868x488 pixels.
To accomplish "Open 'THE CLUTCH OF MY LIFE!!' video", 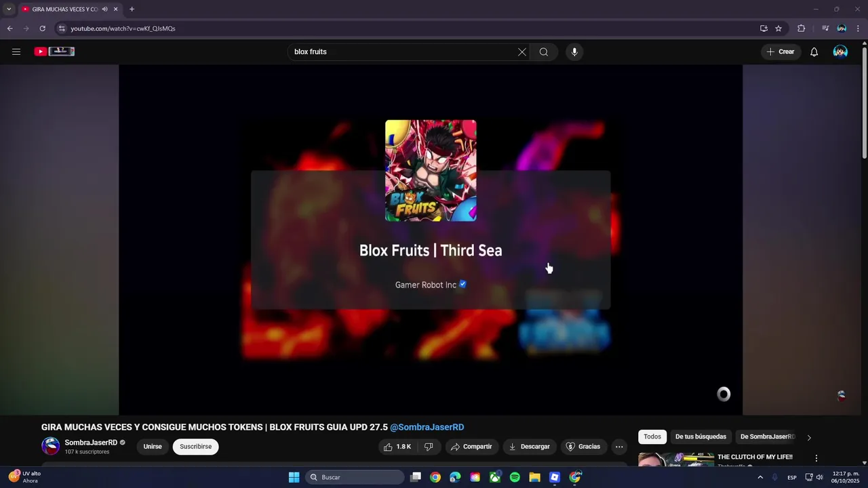I will [x=755, y=457].
